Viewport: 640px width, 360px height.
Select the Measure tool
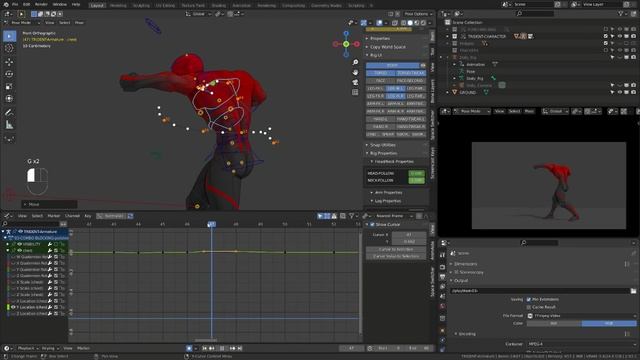tap(9, 125)
